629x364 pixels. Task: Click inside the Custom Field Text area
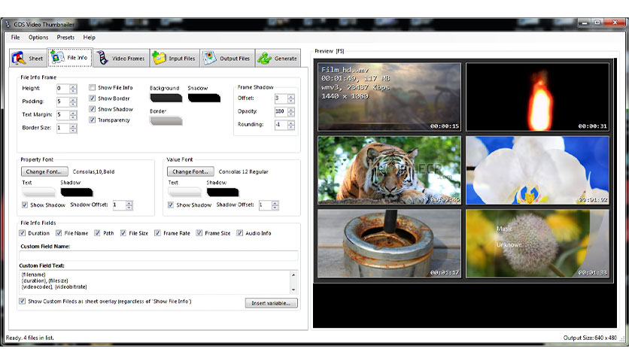click(x=154, y=282)
